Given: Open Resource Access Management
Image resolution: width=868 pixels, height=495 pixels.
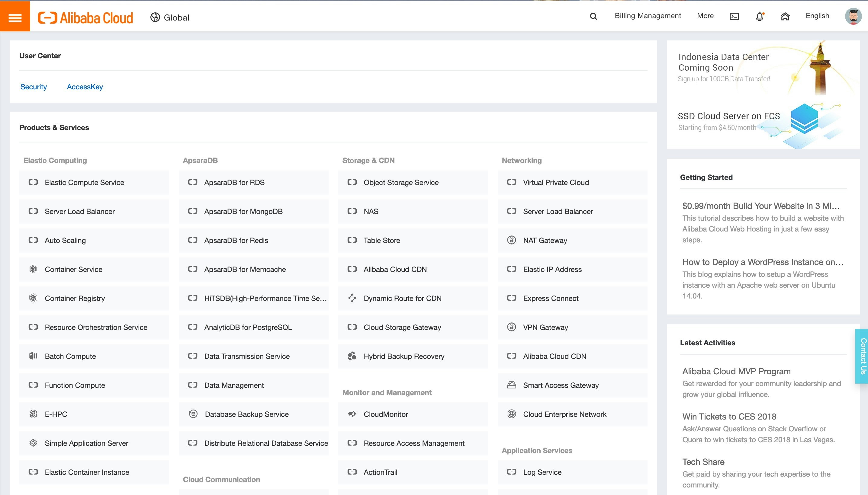Looking at the screenshot, I should 413,443.
